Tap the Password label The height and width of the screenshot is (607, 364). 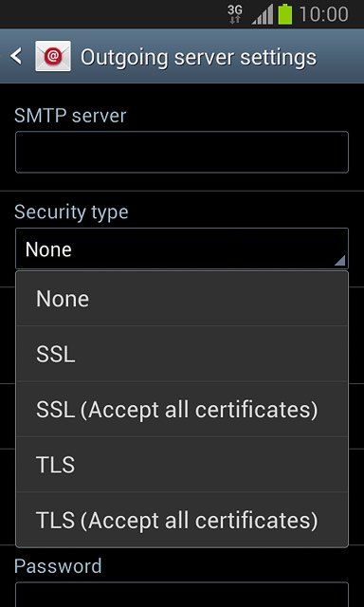(x=58, y=565)
